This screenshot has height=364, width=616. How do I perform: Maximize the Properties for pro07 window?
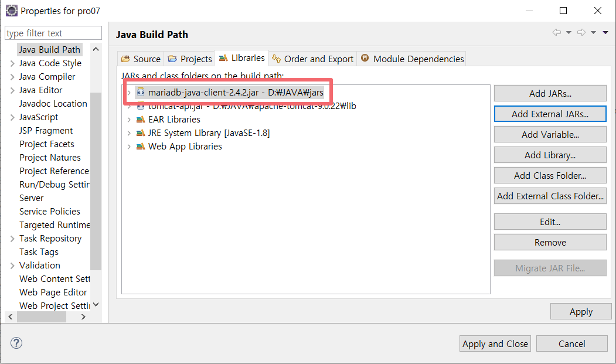pyautogui.click(x=563, y=11)
